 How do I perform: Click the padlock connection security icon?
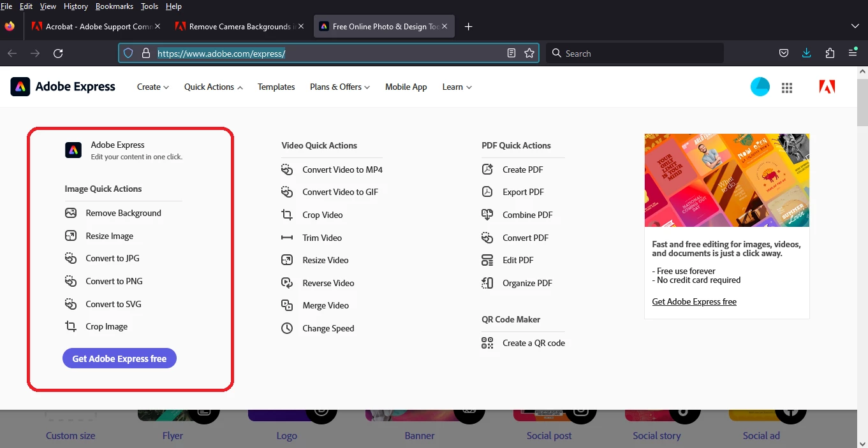click(x=145, y=54)
